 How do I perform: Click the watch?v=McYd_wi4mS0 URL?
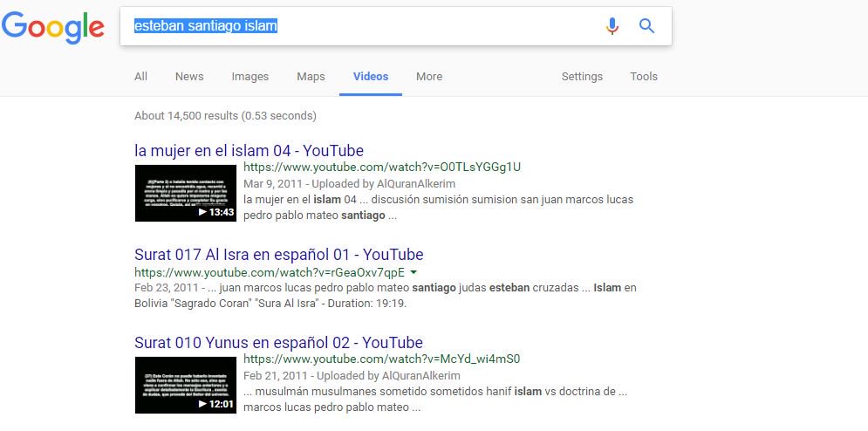(x=382, y=359)
